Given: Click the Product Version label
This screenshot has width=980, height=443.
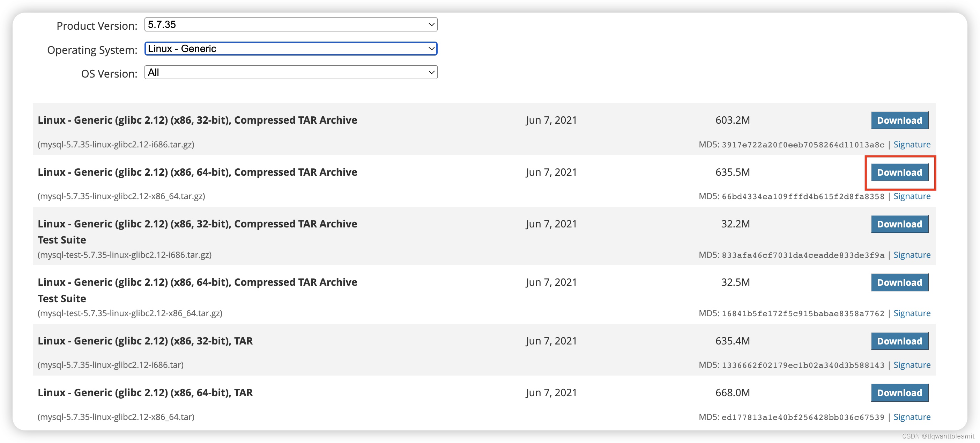Looking at the screenshot, I should click(97, 26).
